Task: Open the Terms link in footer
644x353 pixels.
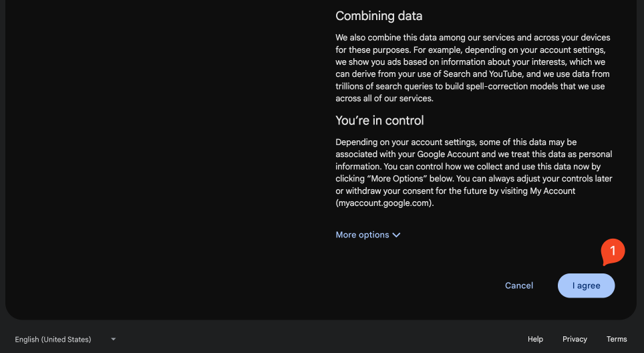Action: click(x=617, y=339)
